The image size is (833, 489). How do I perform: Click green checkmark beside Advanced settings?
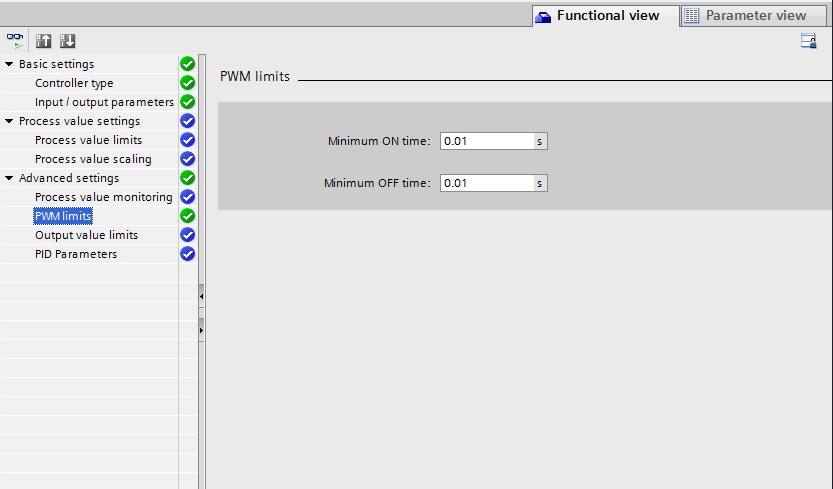(x=188, y=178)
